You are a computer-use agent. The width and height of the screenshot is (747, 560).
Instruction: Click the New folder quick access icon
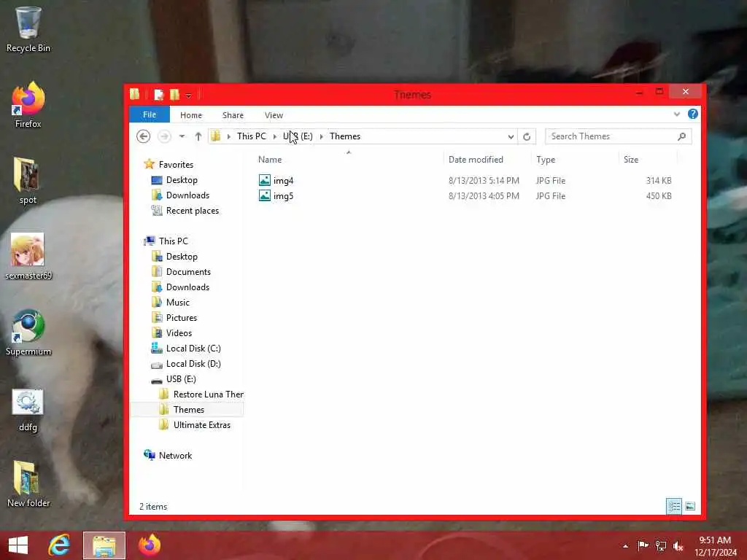[x=174, y=95]
